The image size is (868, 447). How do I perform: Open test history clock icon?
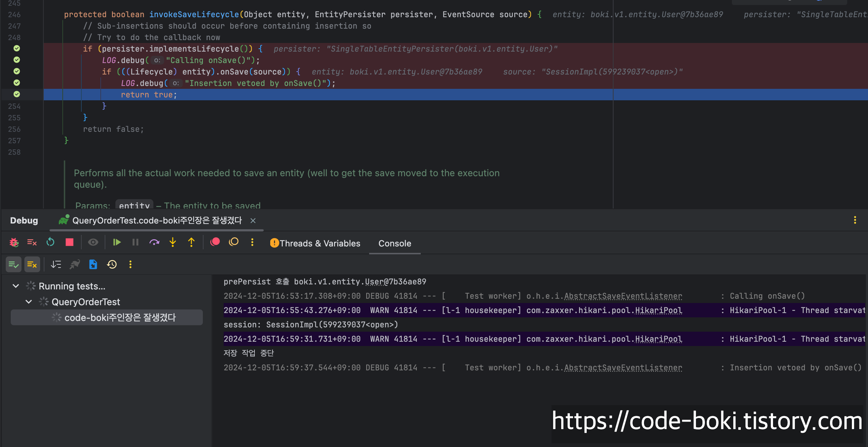[112, 265]
